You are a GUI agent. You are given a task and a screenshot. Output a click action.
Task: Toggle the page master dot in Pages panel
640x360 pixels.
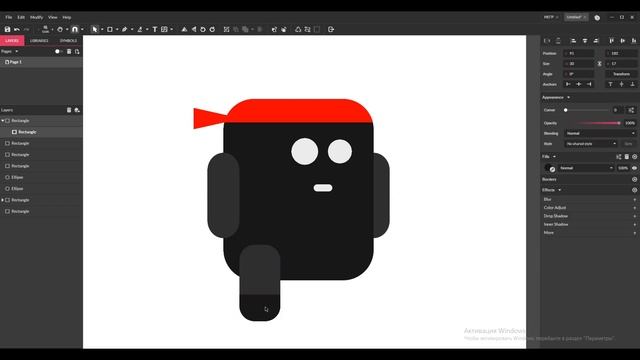pyautogui.click(x=58, y=51)
